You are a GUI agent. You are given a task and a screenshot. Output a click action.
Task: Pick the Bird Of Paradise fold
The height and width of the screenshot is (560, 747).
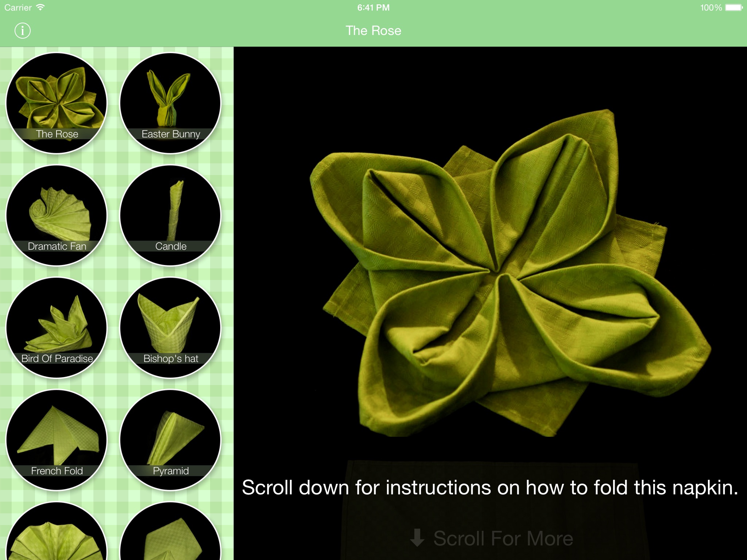coord(57,327)
